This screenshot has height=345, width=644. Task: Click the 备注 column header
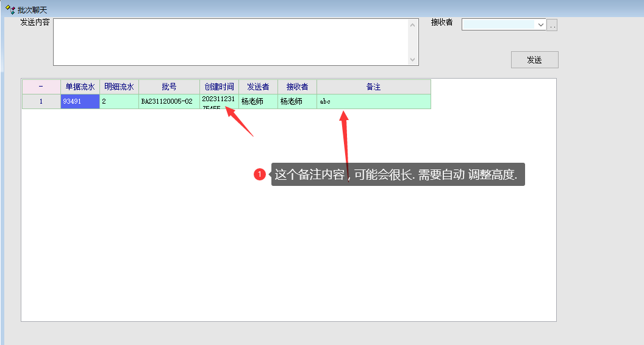(x=373, y=87)
